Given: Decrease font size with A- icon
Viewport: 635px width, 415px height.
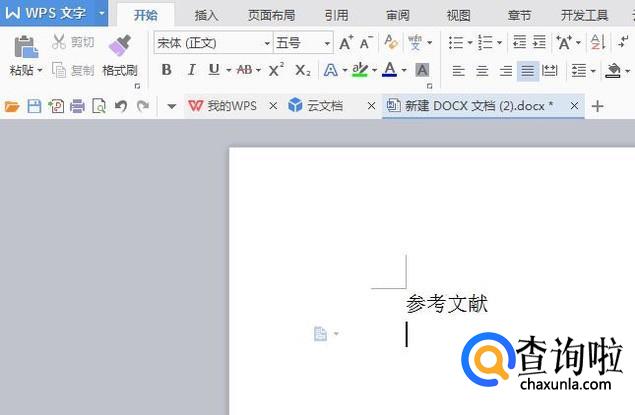Looking at the screenshot, I should (366, 43).
